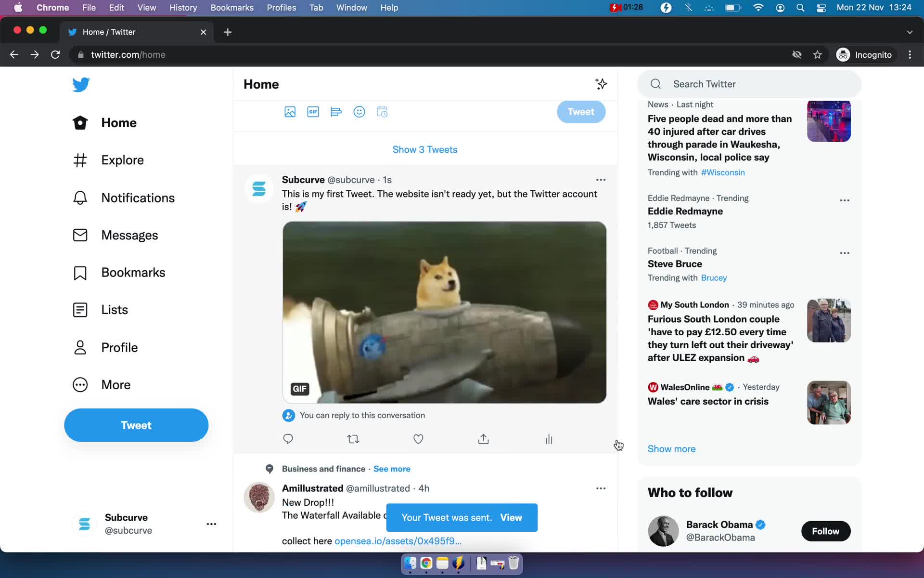This screenshot has height=578, width=924.
Task: Open macOS Control Center
Action: click(x=821, y=8)
